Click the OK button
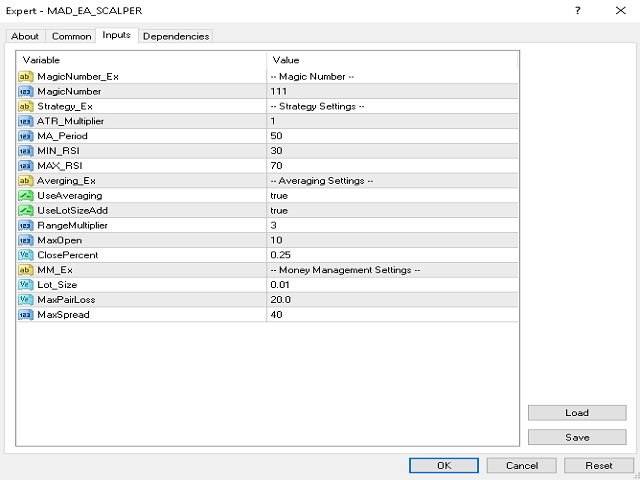 [444, 465]
